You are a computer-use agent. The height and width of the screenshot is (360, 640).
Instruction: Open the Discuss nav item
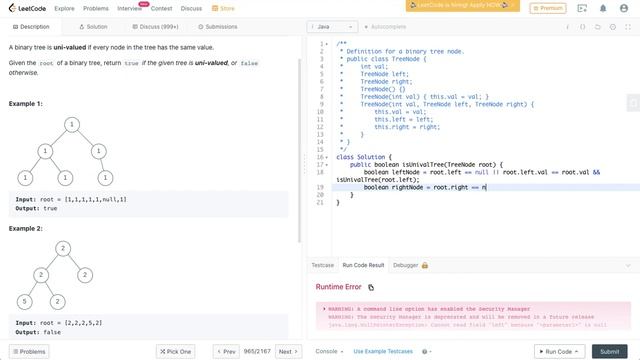(191, 8)
